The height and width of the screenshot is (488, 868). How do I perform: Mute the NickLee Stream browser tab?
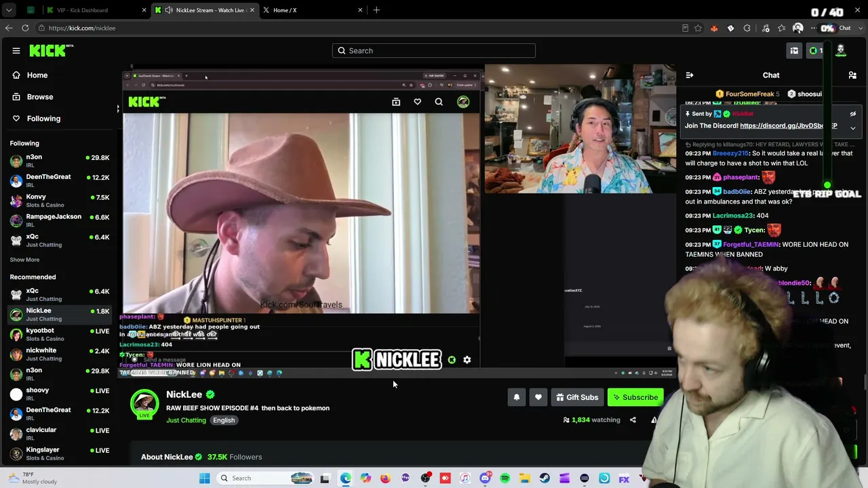point(169,10)
